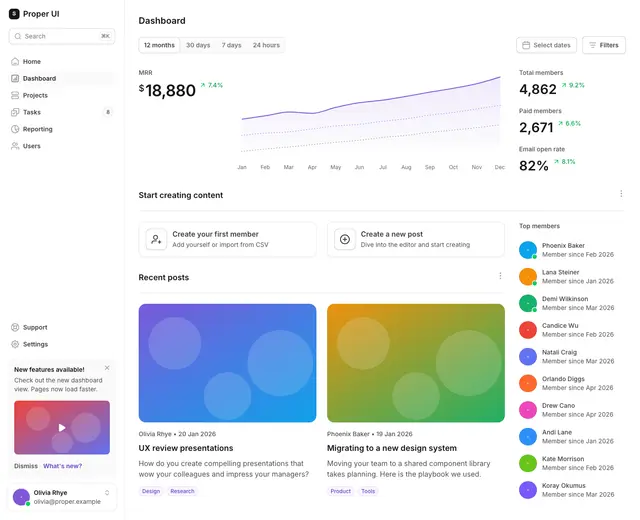Click the MRR value $18,880

click(x=167, y=91)
